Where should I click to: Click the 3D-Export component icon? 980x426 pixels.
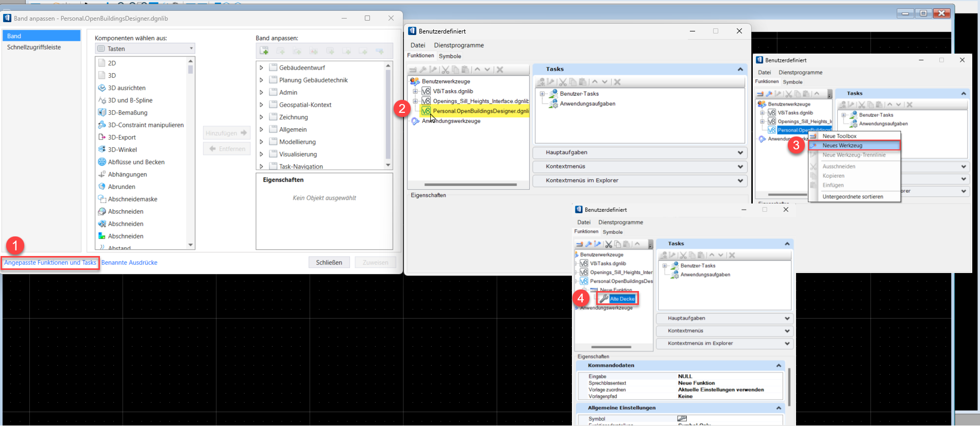(x=102, y=138)
